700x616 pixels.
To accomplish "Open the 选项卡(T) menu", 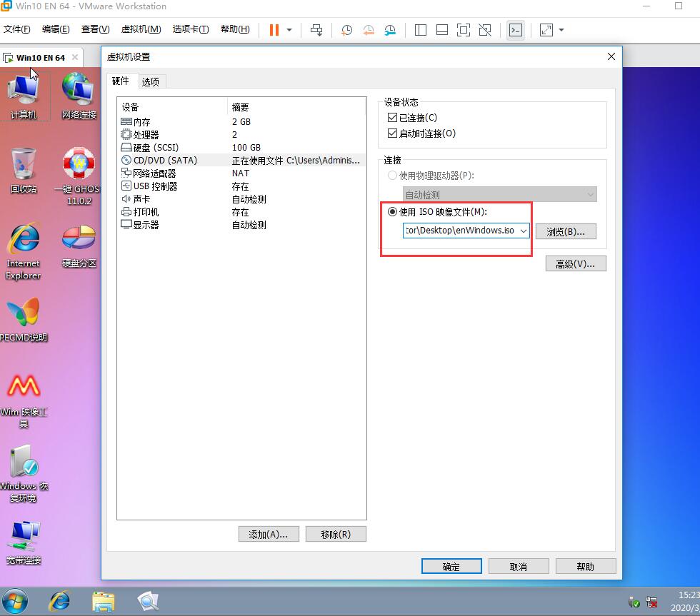I will [191, 29].
